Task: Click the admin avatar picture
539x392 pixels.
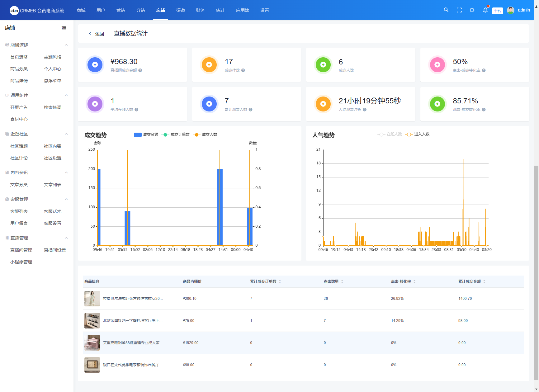Action: pyautogui.click(x=510, y=10)
